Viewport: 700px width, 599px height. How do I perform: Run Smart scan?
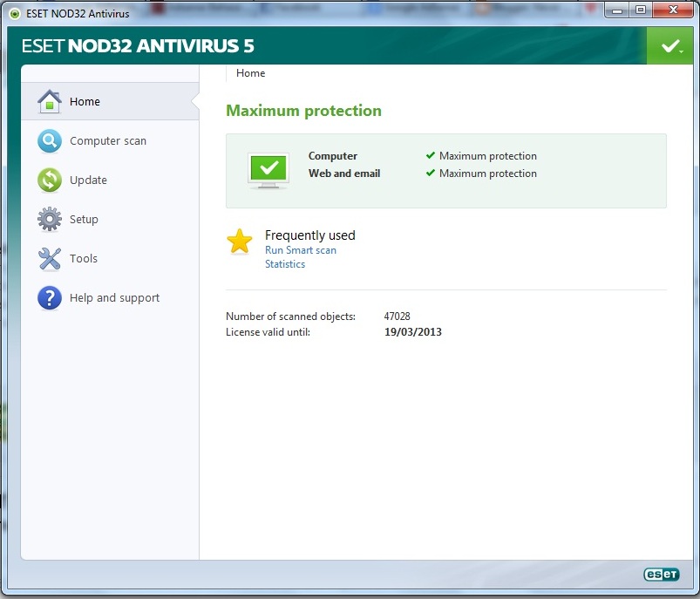point(300,249)
